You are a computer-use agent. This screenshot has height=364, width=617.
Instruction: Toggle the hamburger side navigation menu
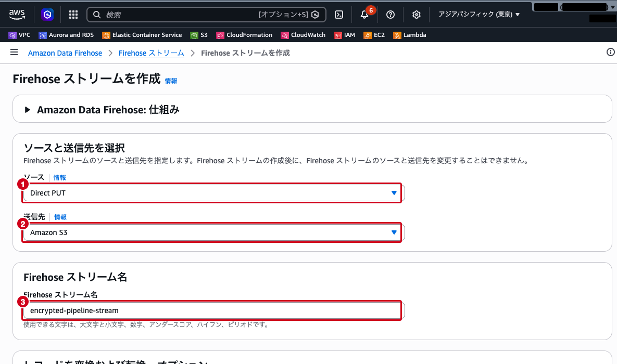[14, 53]
